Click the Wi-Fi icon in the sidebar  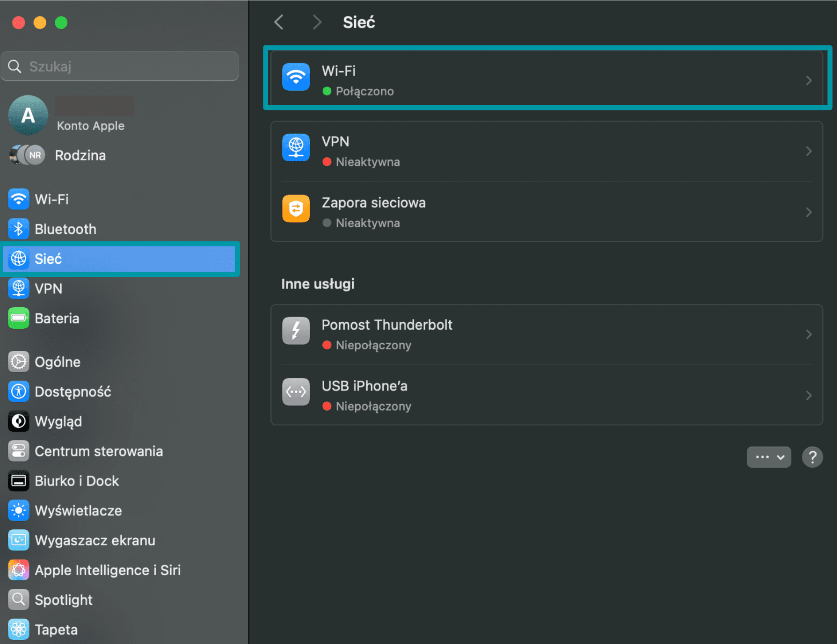tap(18, 199)
